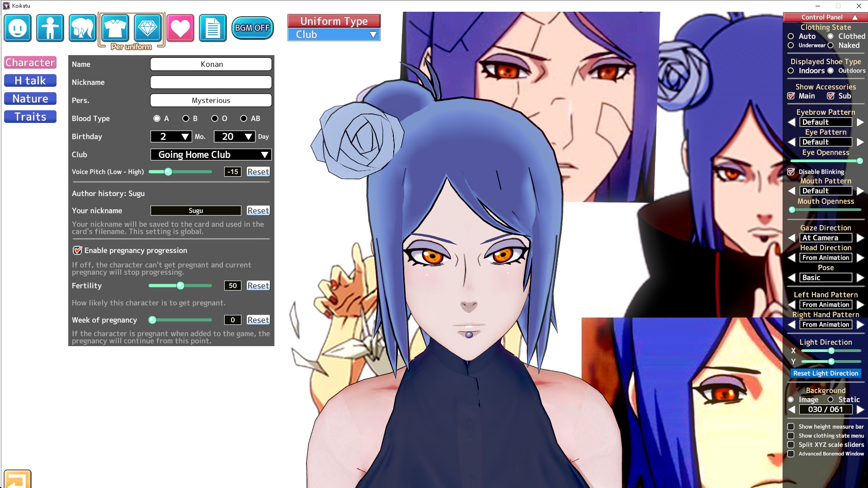Click the Name input field
The image size is (868, 488).
211,64
